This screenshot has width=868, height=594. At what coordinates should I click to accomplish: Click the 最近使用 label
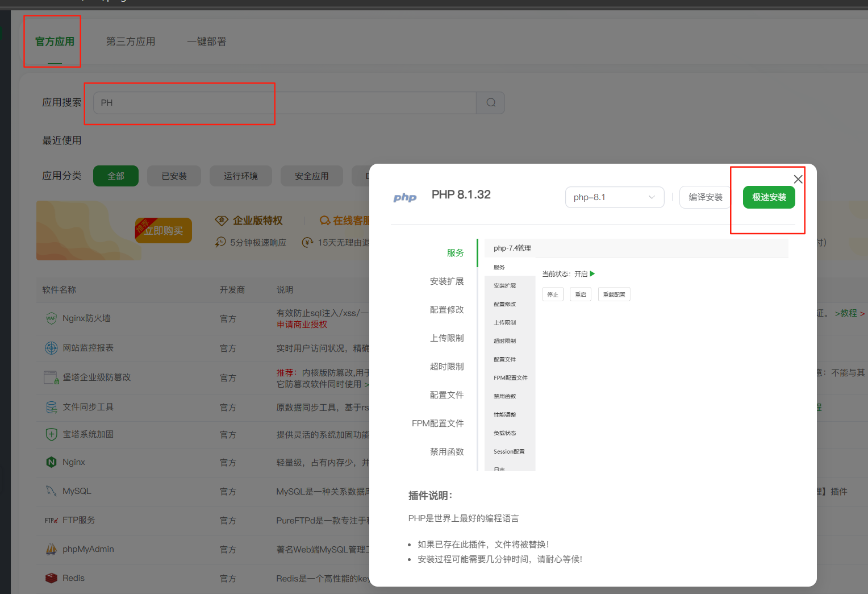[62, 140]
